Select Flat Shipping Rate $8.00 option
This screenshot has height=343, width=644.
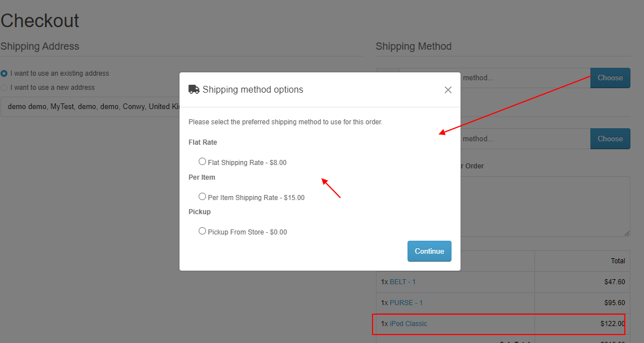coord(202,161)
